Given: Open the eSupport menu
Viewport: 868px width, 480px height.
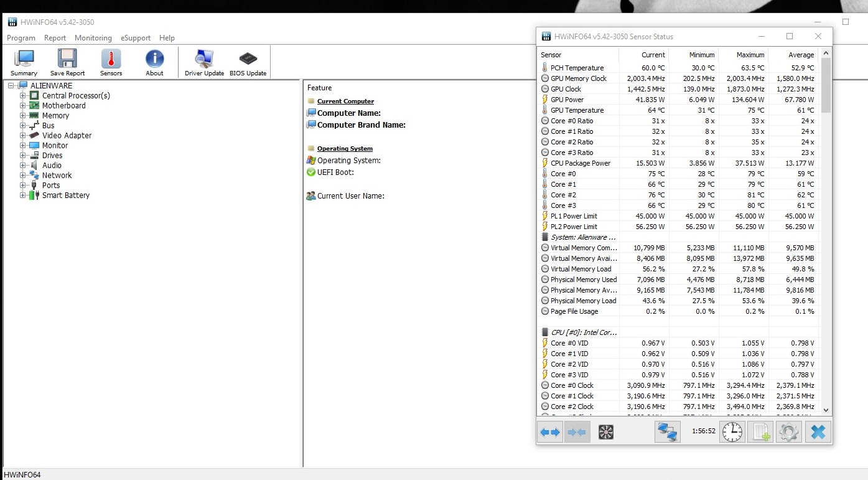Looking at the screenshot, I should 136,38.
